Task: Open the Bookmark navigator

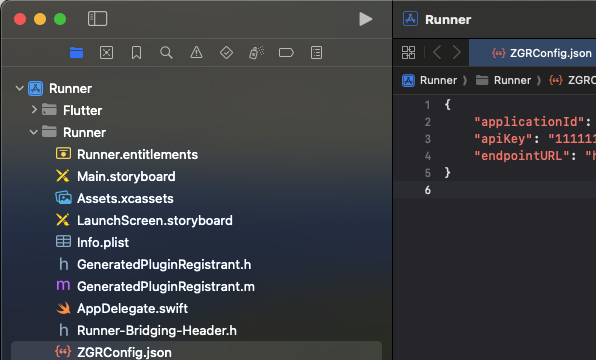Action: (x=136, y=52)
